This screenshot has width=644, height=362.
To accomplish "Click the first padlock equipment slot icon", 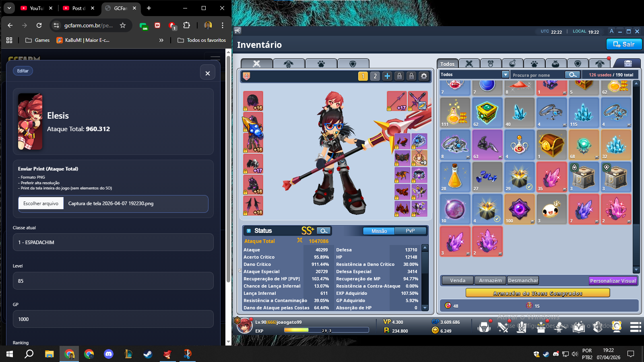I will [399, 76].
